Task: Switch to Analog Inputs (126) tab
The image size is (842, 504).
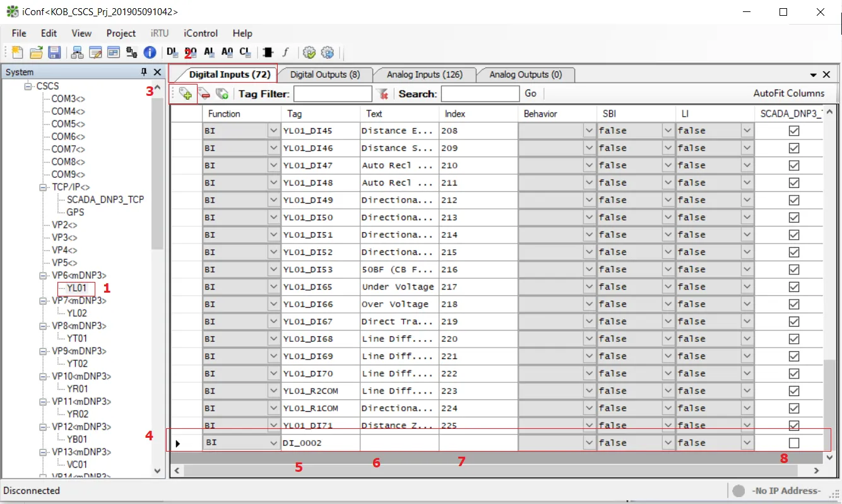Action: coord(425,74)
